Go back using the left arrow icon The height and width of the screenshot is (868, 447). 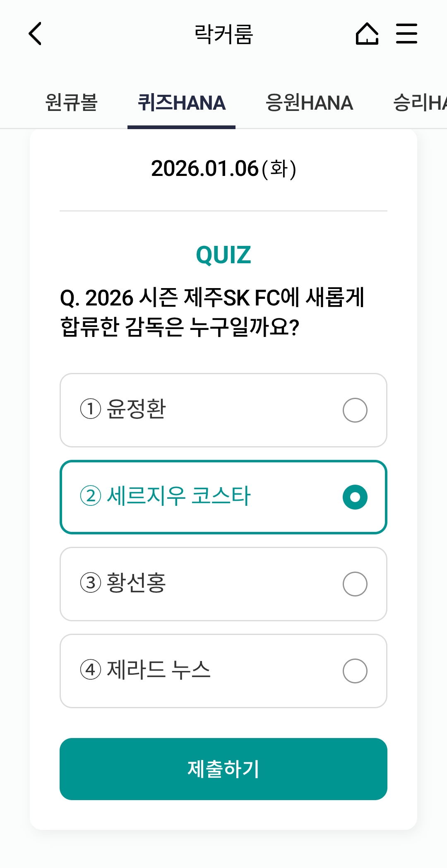pos(35,34)
